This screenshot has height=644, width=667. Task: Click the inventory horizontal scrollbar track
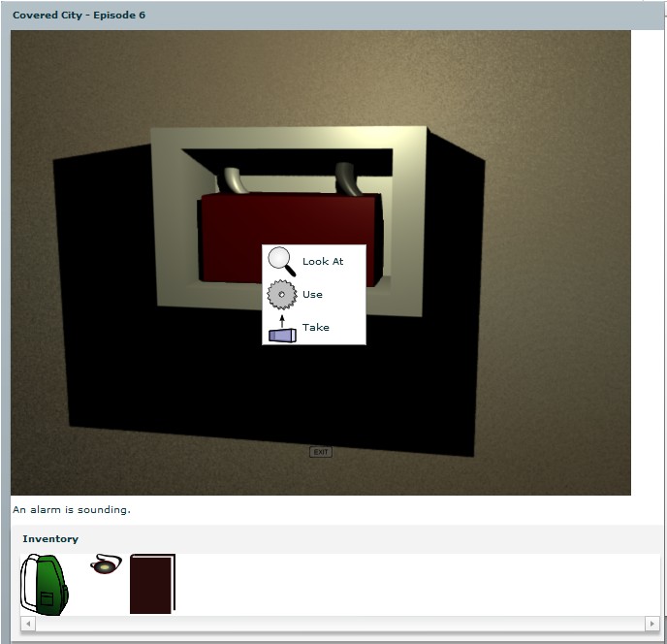340,624
